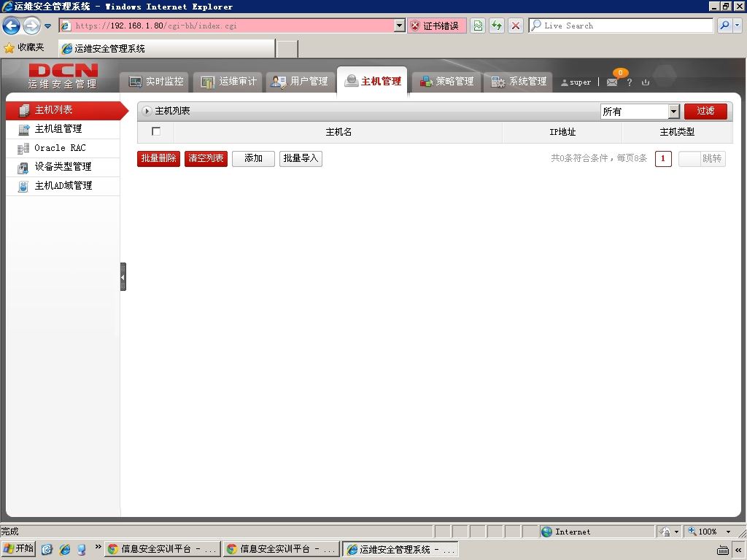Click the 跳转 jump button
Viewport: 747px width, 560px height.
[712, 159]
